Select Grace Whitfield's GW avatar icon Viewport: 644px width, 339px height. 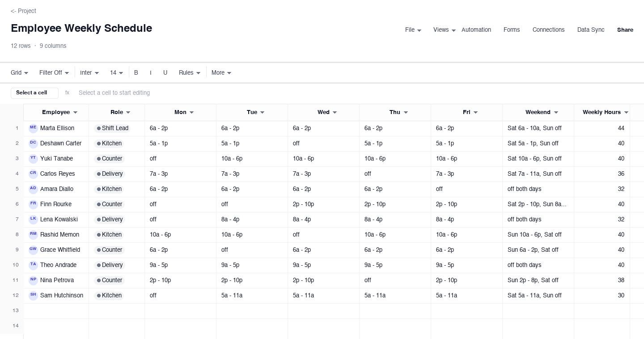pos(33,250)
